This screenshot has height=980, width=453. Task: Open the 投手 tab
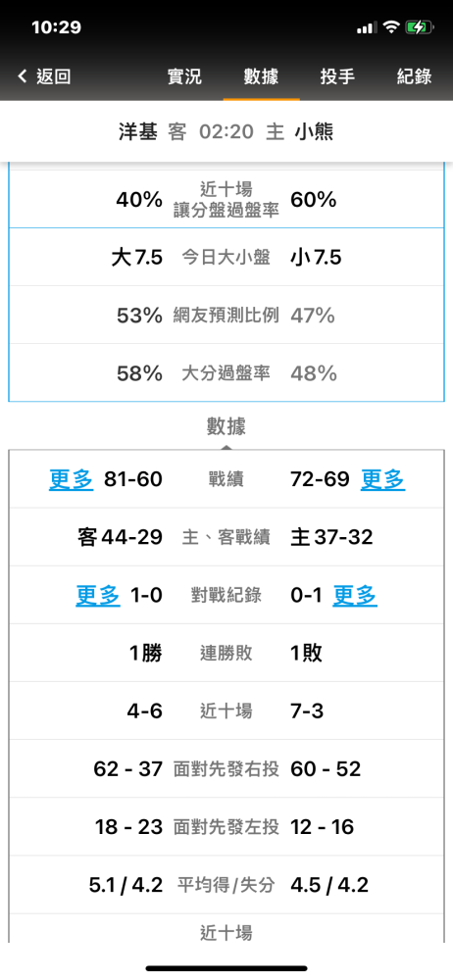(x=338, y=76)
